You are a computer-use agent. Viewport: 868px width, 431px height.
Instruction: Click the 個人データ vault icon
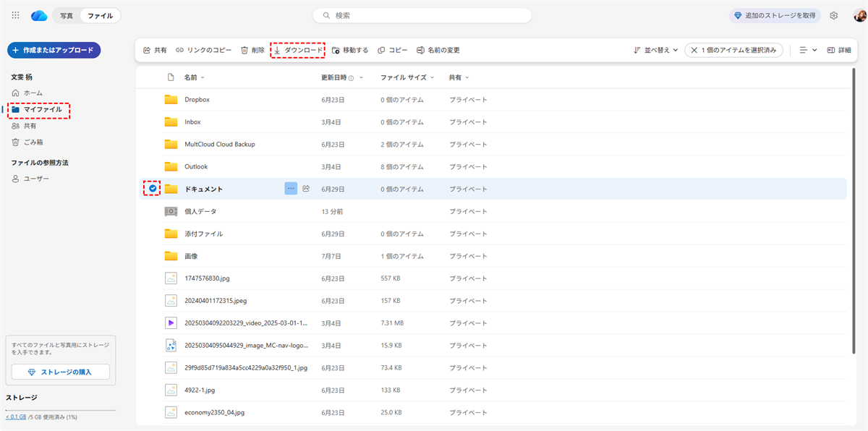click(171, 211)
